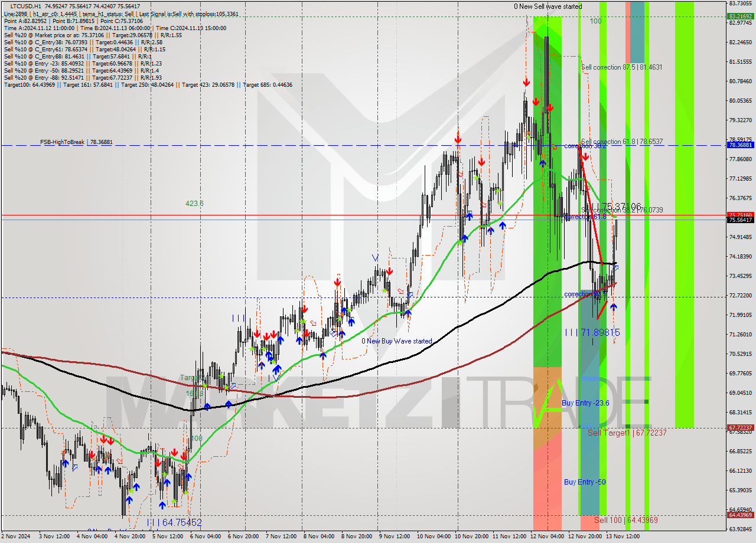Click 63.92495 on the price axis
756x543 pixels.
[x=740, y=529]
